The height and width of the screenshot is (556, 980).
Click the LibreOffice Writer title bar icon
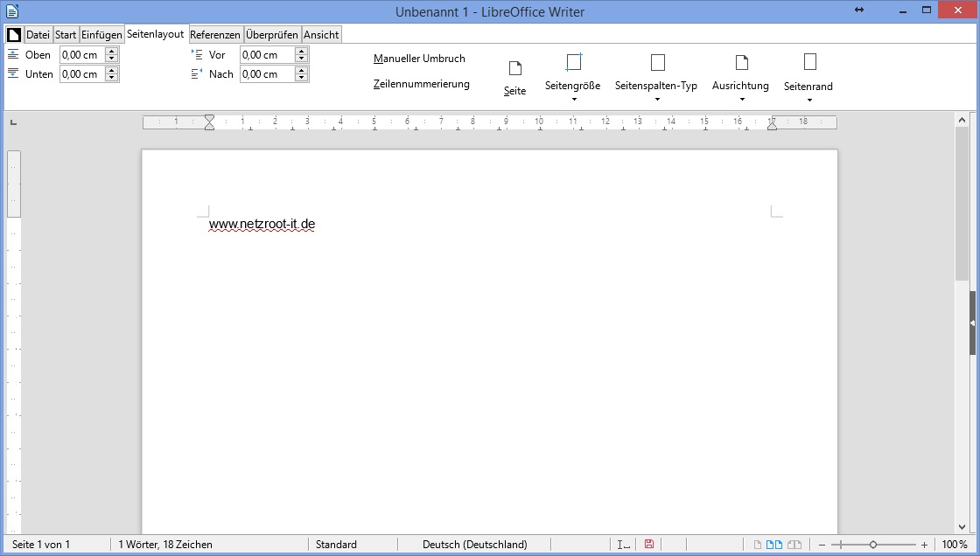[x=12, y=11]
